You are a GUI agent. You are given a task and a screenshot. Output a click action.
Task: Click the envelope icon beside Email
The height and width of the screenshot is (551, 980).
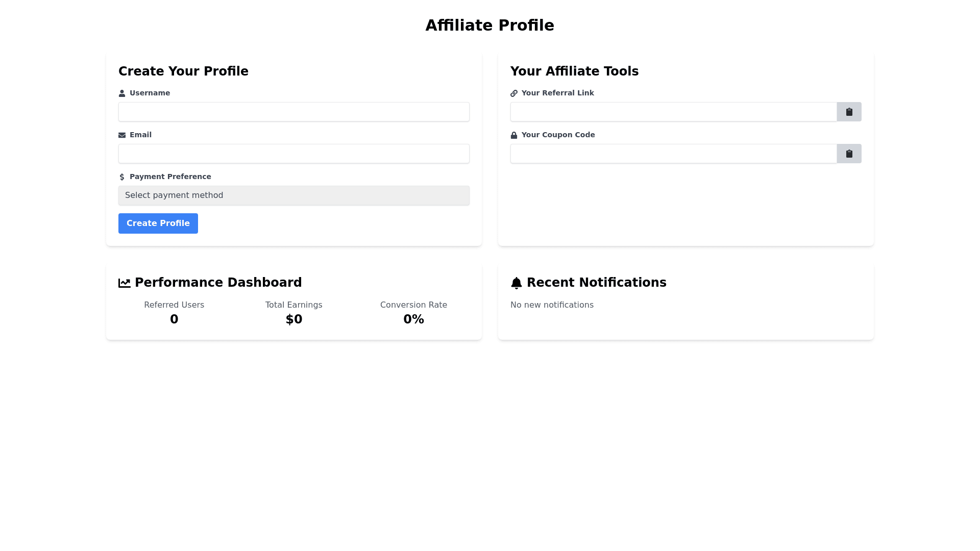121,135
